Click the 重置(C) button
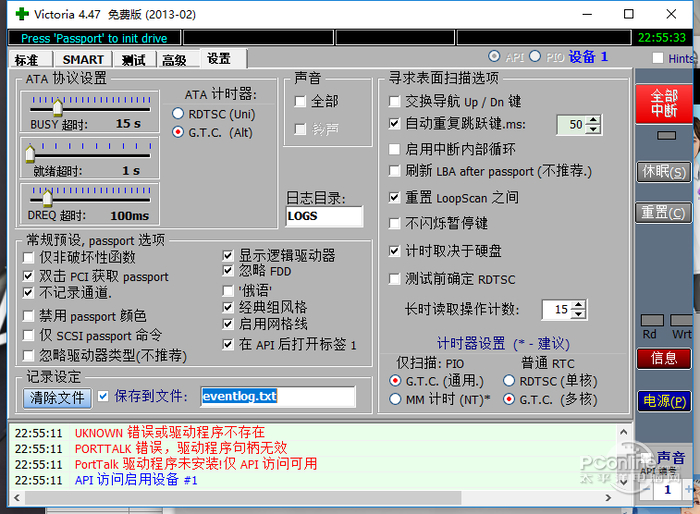Viewport: 700px width, 514px height. pyautogui.click(x=664, y=213)
